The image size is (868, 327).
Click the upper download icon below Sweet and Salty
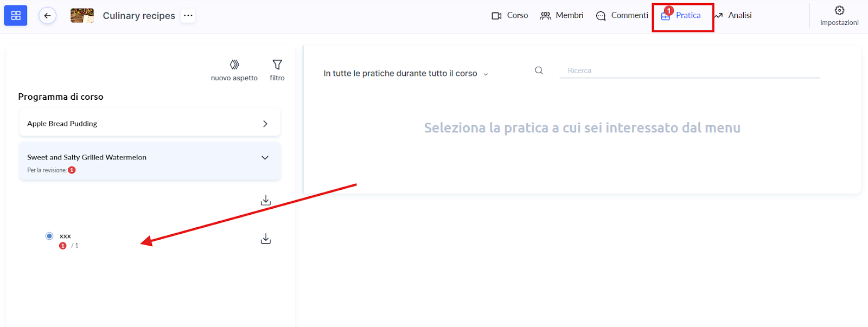pyautogui.click(x=266, y=201)
